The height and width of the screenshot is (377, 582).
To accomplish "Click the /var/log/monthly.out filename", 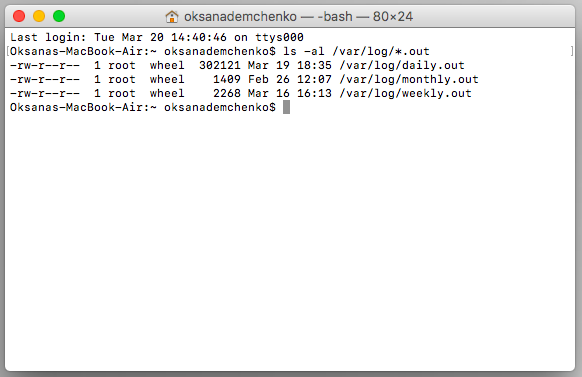I will [409, 79].
